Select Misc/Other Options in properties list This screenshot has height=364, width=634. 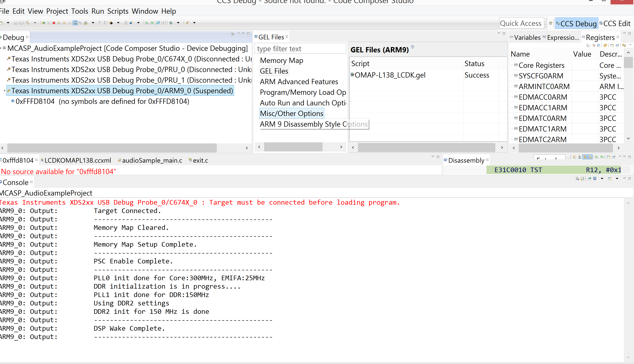pyautogui.click(x=292, y=114)
